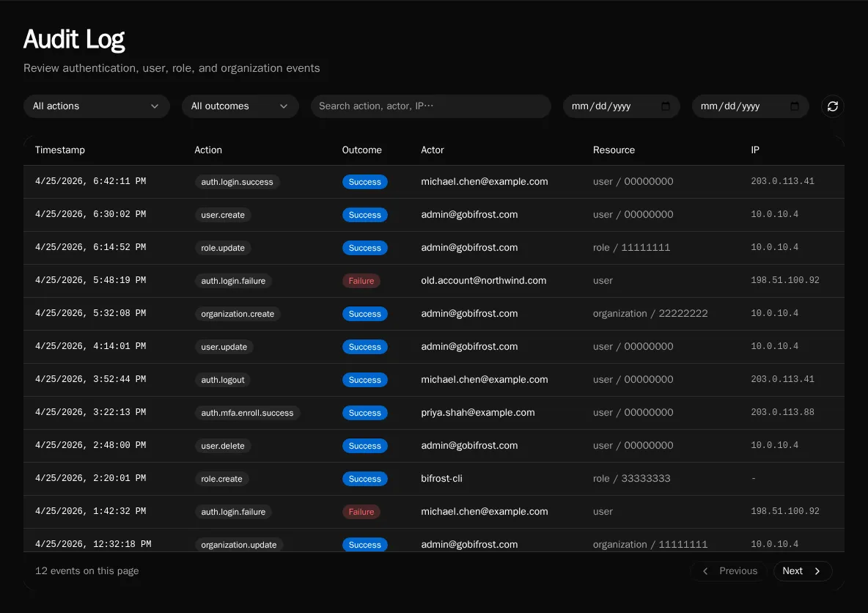Click resource role / 33333333
This screenshot has height=613, width=868.
(631, 478)
